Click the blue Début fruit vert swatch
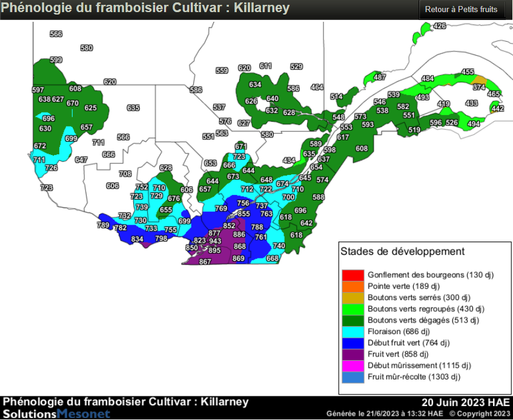Image resolution: width=513 pixels, height=420 pixels. pyautogui.click(x=352, y=343)
